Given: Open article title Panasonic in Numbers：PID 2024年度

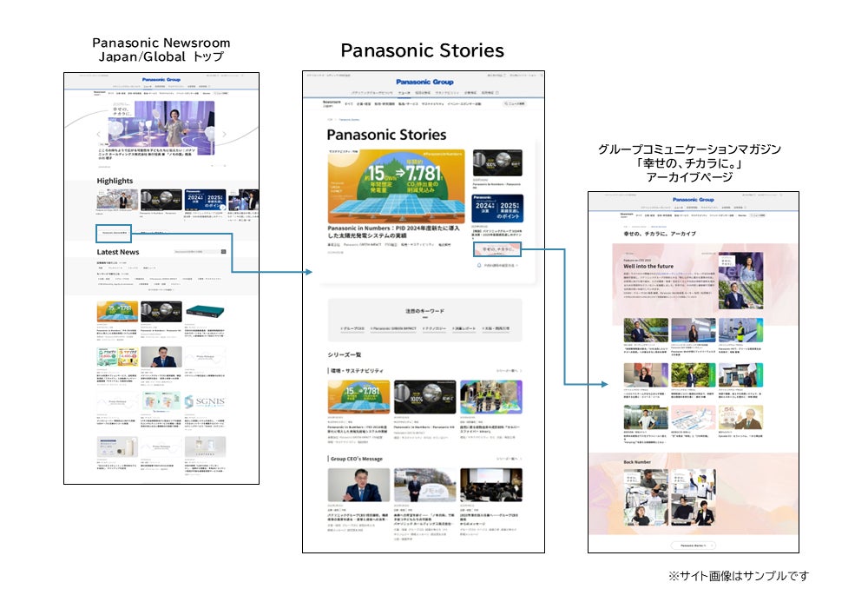Looking at the screenshot, I should [393, 231].
